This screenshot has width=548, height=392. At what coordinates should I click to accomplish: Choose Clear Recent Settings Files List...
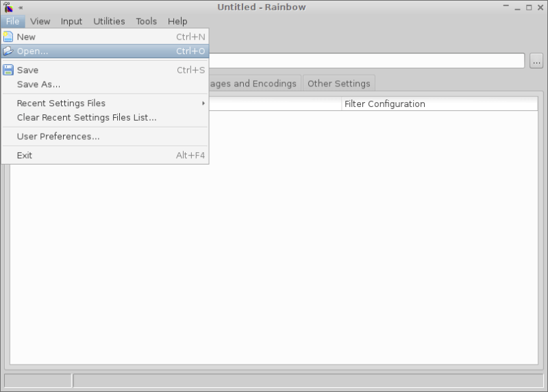[105, 117]
